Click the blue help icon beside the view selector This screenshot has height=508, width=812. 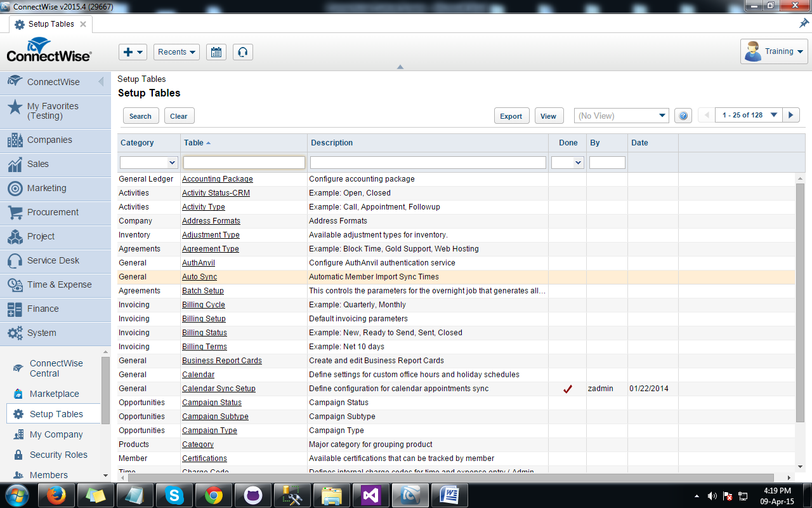click(683, 116)
